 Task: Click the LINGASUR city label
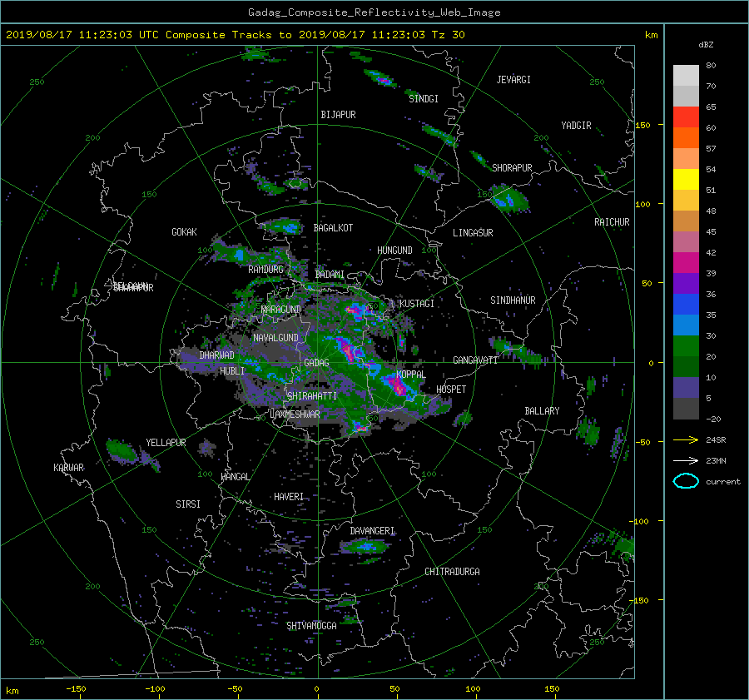pyautogui.click(x=473, y=233)
